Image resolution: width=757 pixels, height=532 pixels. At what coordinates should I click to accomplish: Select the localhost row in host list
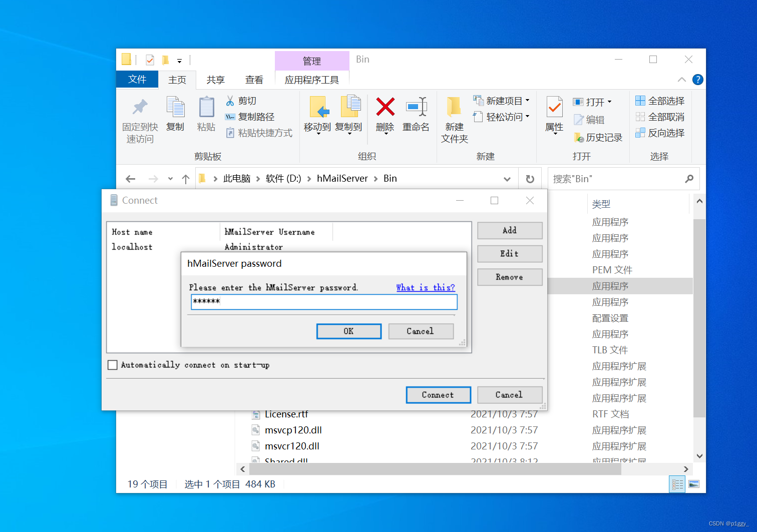point(289,247)
